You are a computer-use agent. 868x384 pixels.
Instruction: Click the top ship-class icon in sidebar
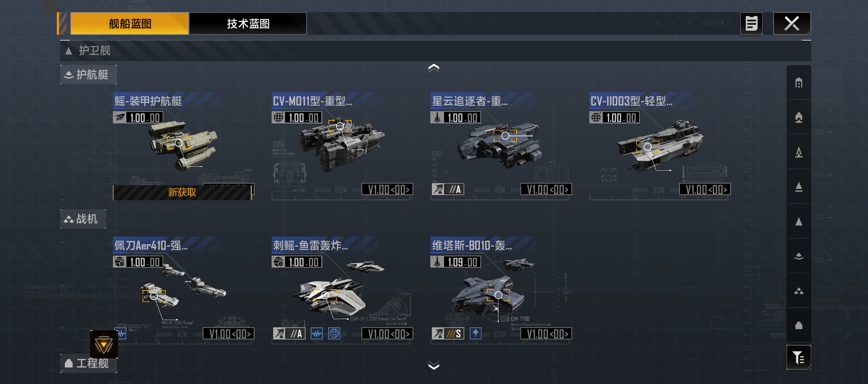tap(798, 83)
